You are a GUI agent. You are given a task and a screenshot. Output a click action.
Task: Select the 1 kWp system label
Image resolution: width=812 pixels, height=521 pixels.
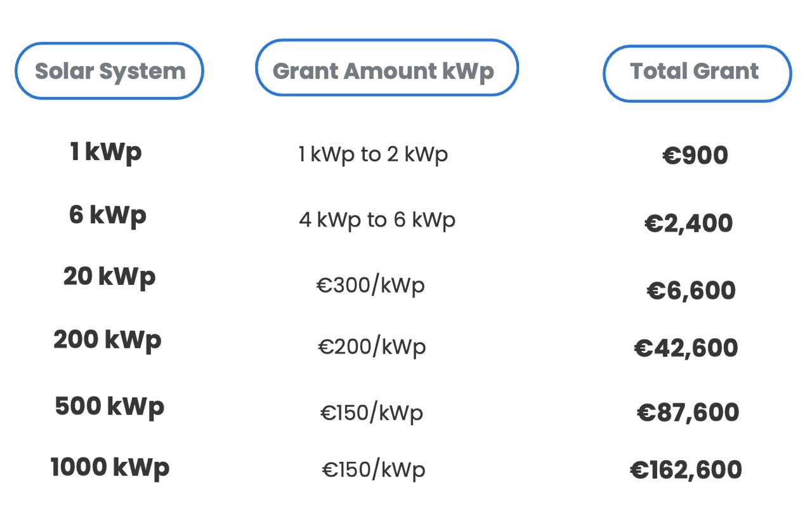106,152
